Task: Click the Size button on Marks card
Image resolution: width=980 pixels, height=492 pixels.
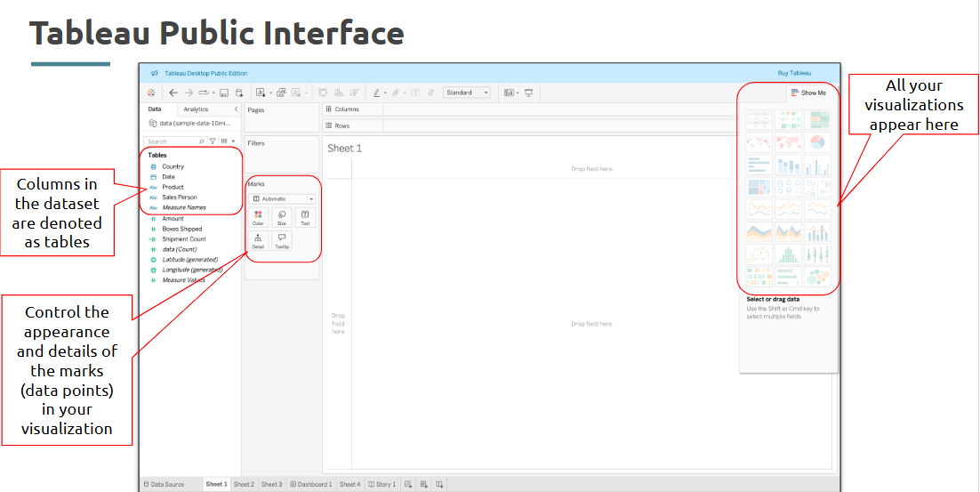Action: click(282, 218)
